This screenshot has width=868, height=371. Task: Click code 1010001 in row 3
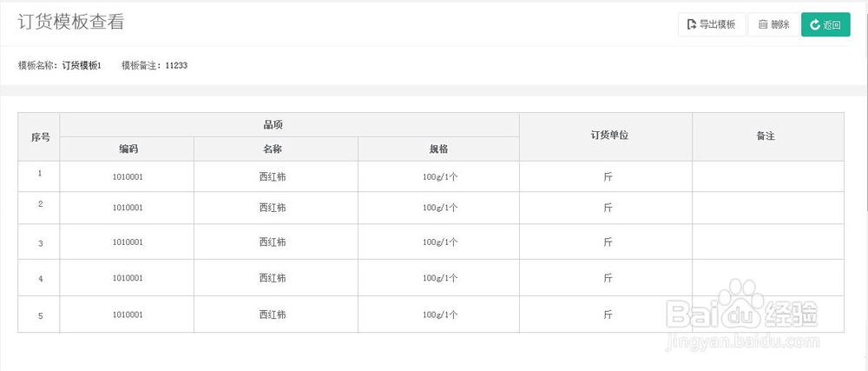click(x=128, y=242)
